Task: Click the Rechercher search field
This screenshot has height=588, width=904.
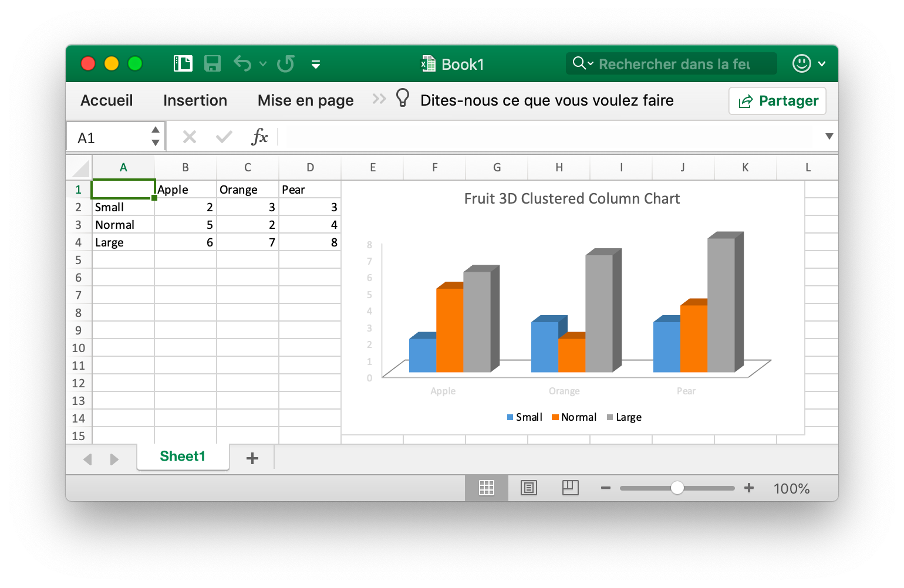Action: (671, 63)
